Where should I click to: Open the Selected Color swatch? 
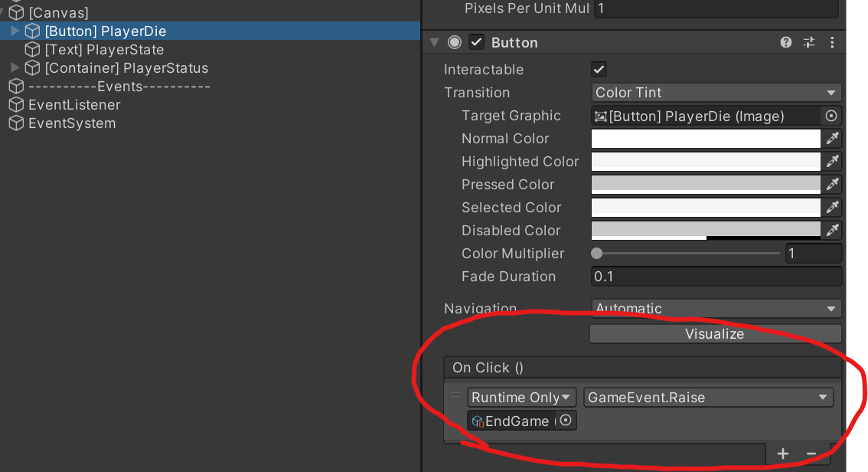tap(706, 207)
